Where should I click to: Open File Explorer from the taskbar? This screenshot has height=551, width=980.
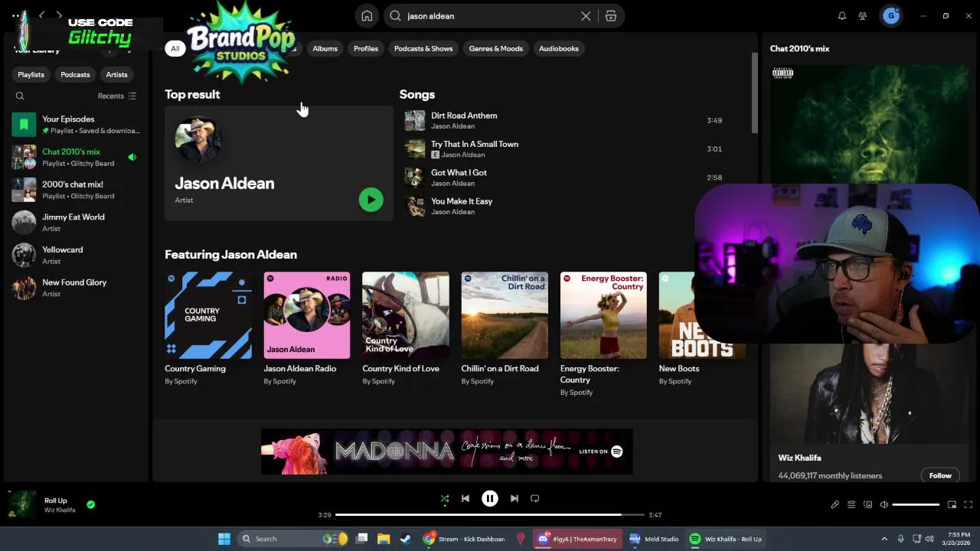384,539
